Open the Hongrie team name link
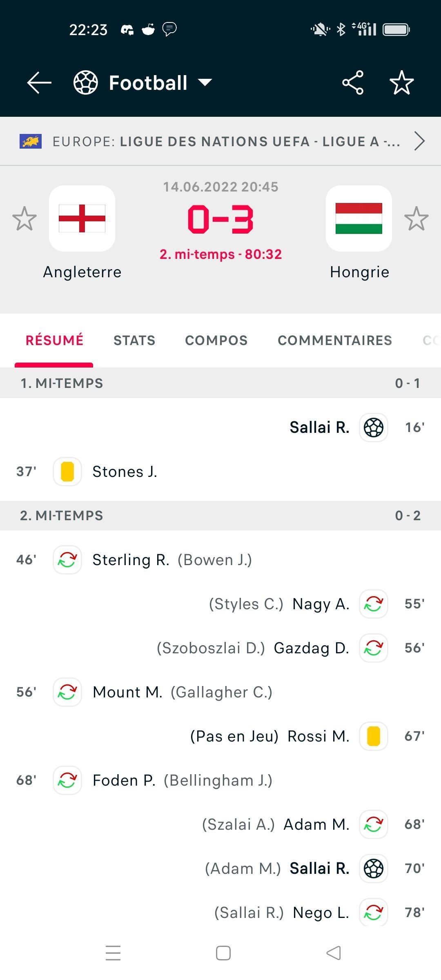441x980 pixels. click(359, 272)
